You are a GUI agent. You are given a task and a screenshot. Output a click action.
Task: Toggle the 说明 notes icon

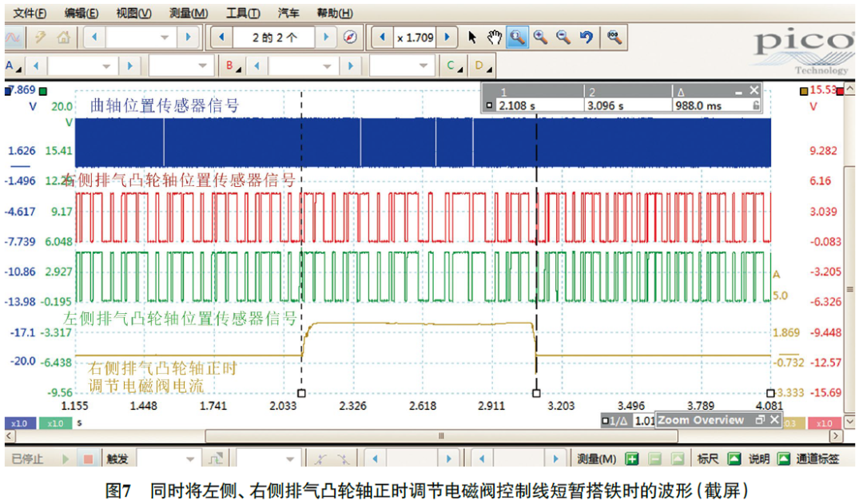(784, 458)
